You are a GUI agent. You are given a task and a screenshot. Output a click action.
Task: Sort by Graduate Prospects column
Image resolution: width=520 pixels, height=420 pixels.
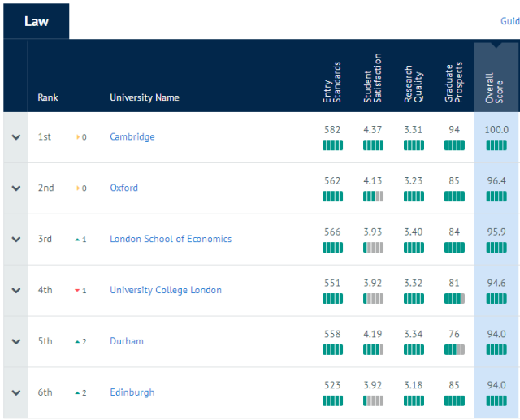pyautogui.click(x=454, y=83)
